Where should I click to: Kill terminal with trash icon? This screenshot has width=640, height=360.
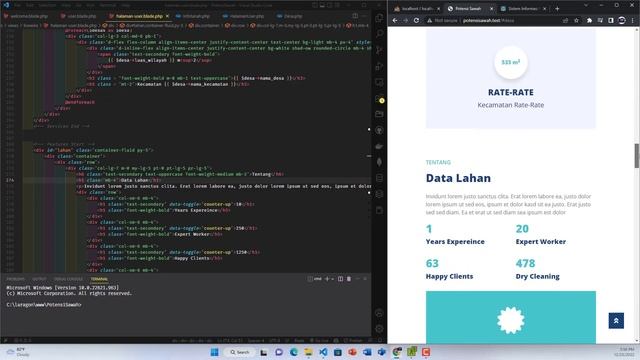click(x=349, y=279)
